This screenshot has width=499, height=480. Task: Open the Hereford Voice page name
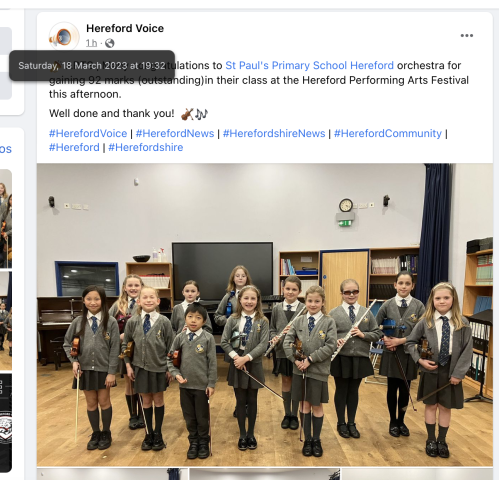click(x=125, y=29)
